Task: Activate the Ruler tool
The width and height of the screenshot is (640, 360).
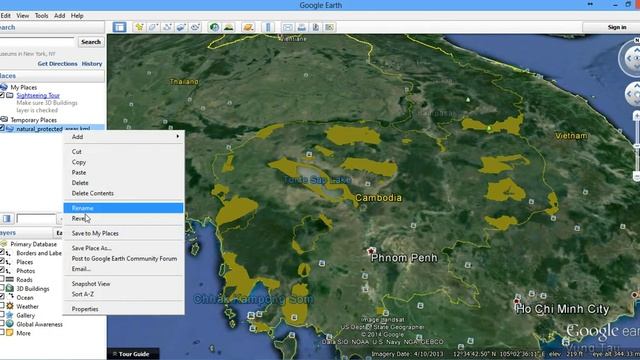Action: coord(268,27)
